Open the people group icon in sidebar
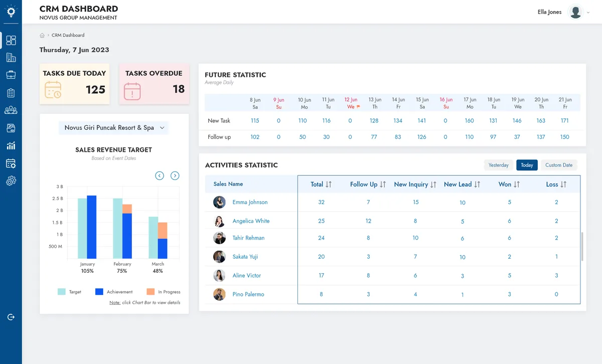Image resolution: width=602 pixels, height=364 pixels. (11, 110)
